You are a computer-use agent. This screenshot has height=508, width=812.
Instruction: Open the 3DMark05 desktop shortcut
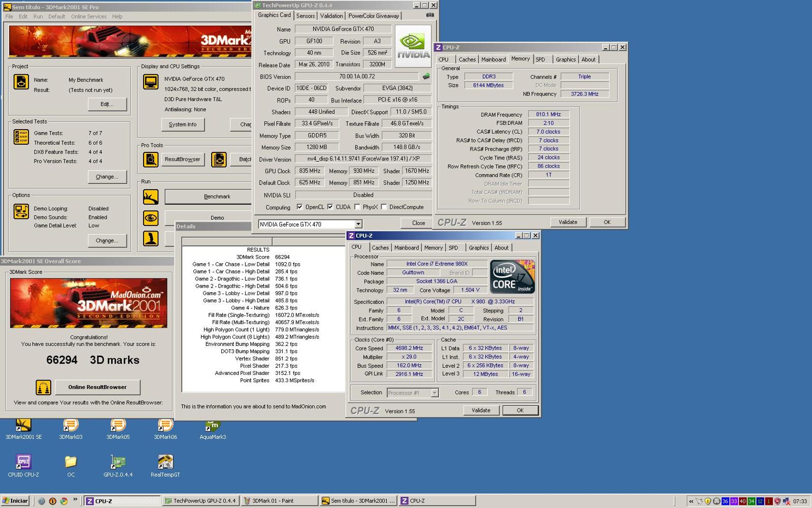[118, 428]
